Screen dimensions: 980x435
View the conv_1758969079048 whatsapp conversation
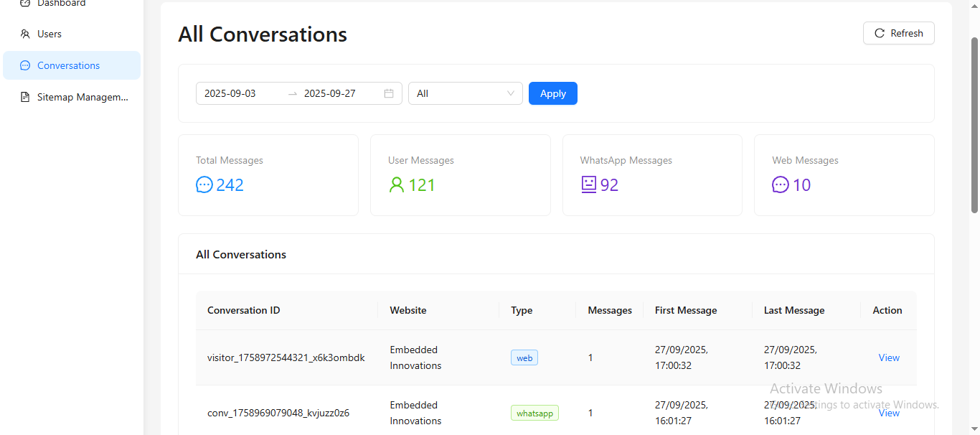tap(888, 413)
